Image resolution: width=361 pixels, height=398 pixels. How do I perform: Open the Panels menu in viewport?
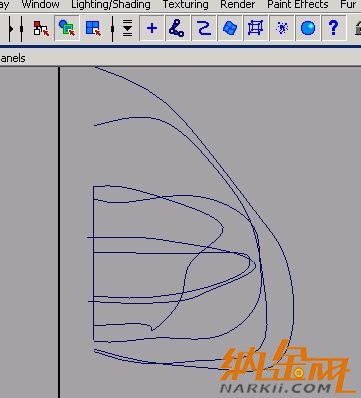13,58
